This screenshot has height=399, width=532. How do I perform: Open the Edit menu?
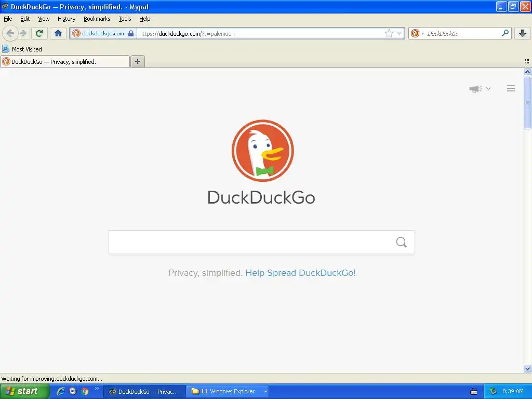25,19
